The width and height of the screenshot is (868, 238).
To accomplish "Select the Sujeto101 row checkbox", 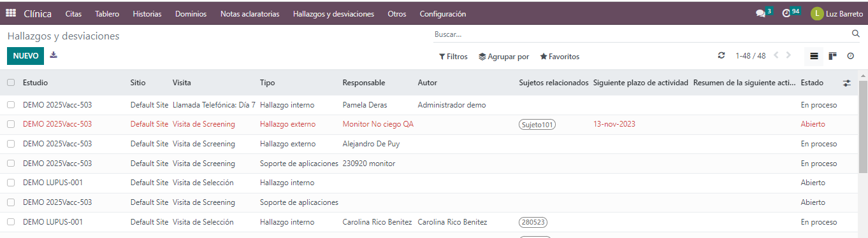I will [x=11, y=124].
